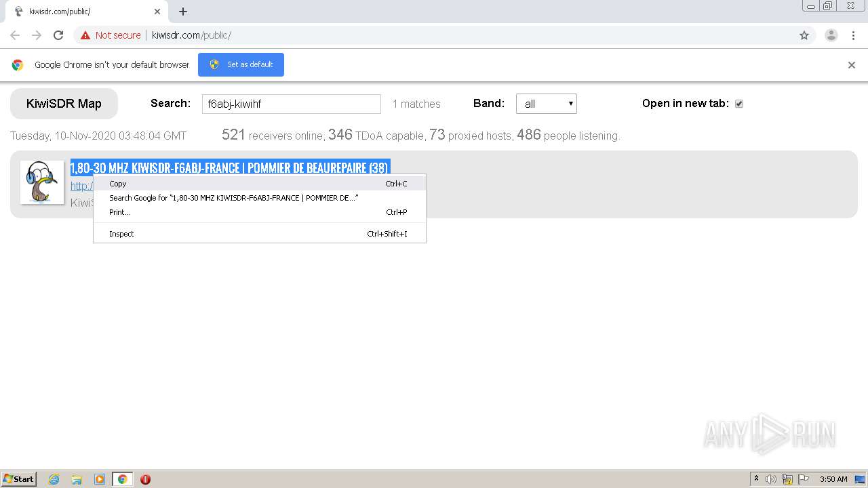Open the 1,80-30 MHZ KIWISDR-F6ABJ-FRANCE receiver title
This screenshot has width=868, height=488.
coord(229,167)
